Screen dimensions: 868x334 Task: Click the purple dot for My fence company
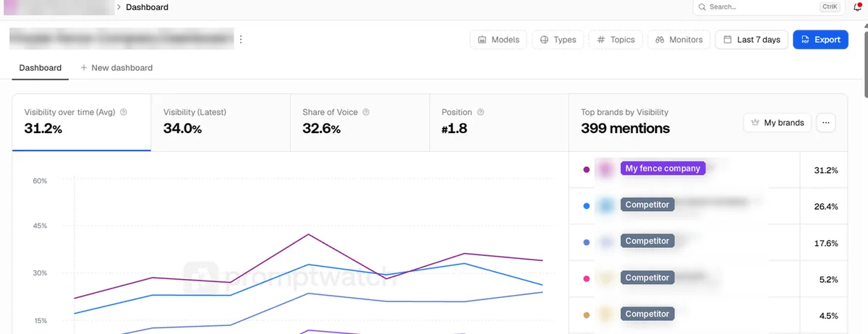click(x=587, y=170)
